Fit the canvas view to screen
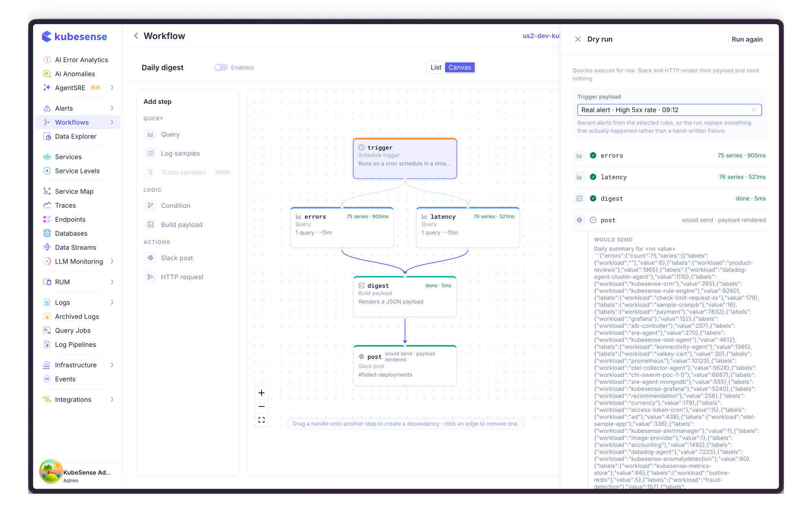 tap(261, 420)
